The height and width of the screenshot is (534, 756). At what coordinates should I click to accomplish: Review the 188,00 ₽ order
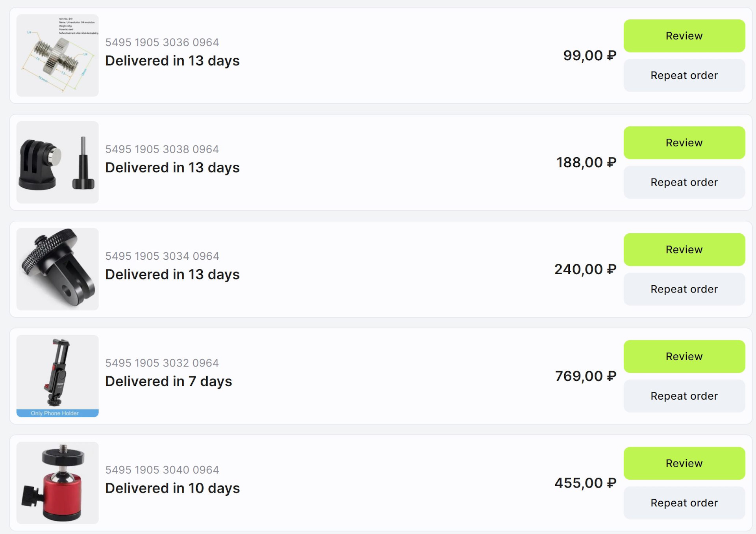point(684,143)
